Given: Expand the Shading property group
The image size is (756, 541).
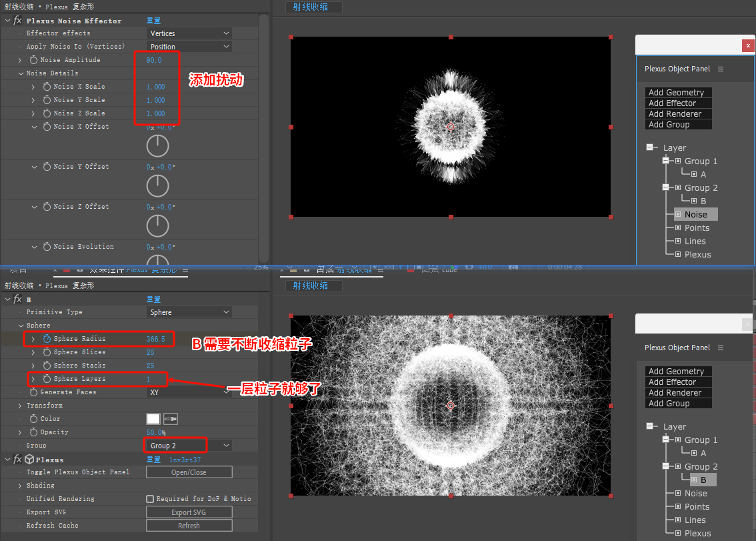Looking at the screenshot, I should point(20,486).
